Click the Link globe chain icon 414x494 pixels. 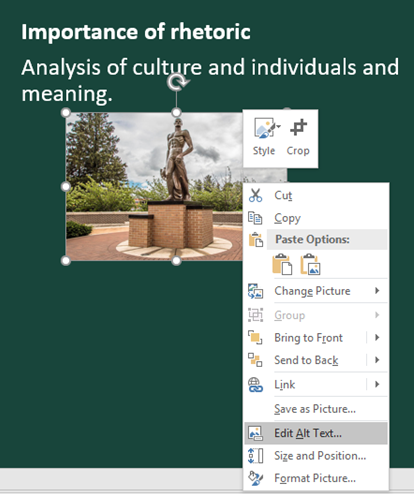pos(255,385)
